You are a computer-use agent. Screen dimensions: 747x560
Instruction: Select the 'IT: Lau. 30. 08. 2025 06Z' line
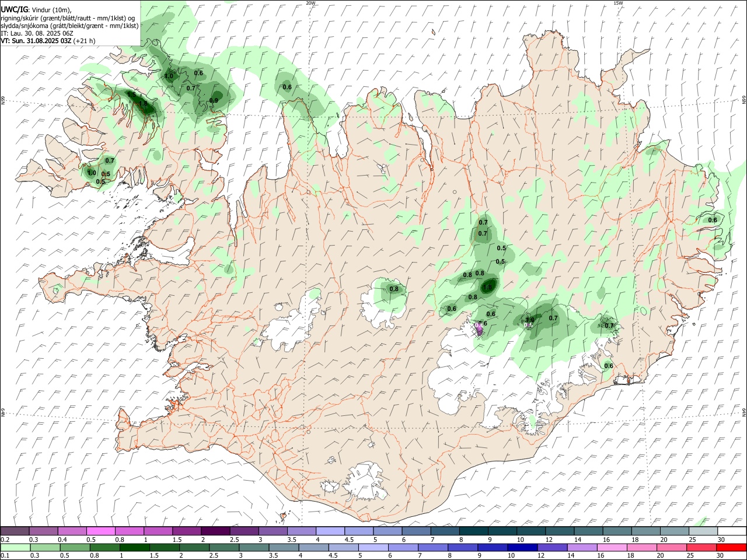point(37,33)
